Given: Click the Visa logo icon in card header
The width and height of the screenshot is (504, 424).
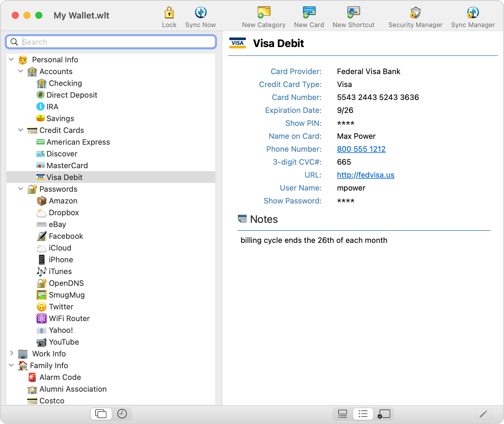Looking at the screenshot, I should (238, 43).
